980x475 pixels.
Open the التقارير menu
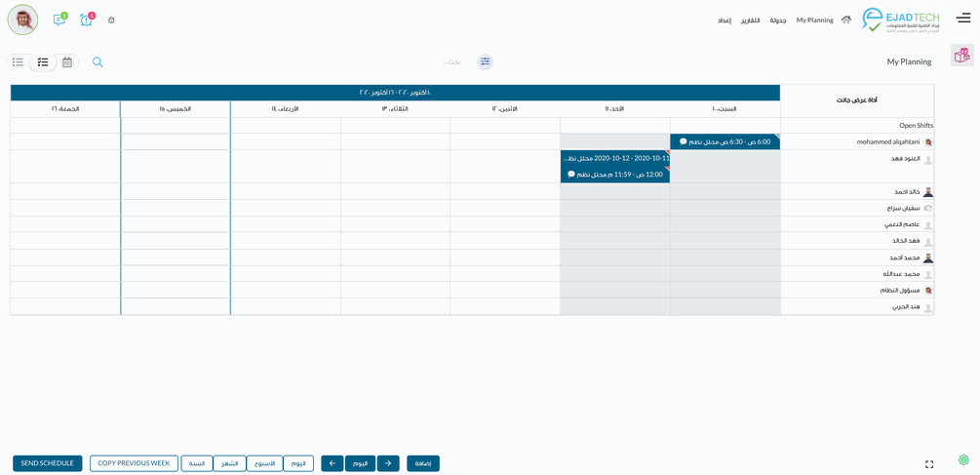pyautogui.click(x=750, y=20)
